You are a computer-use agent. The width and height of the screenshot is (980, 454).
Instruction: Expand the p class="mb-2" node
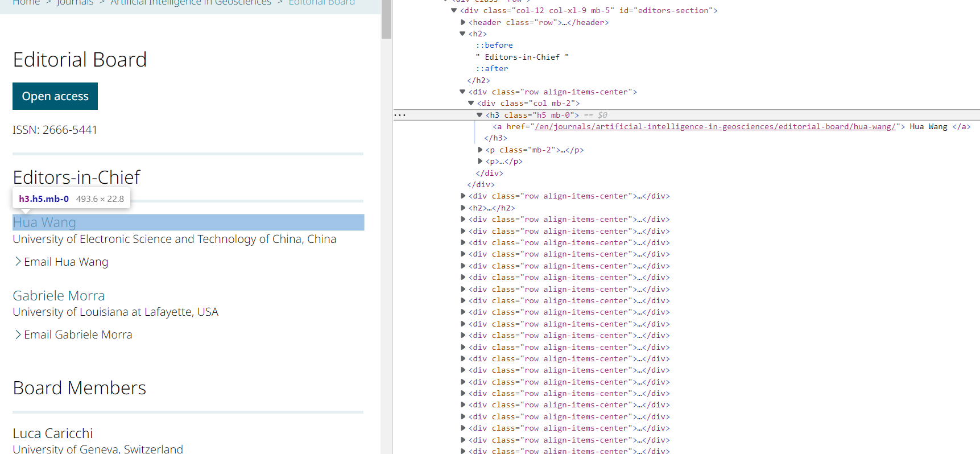point(480,150)
